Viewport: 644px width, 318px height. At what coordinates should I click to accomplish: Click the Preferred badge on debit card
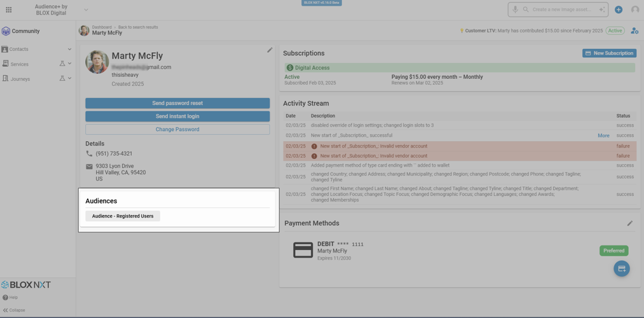pyautogui.click(x=613, y=251)
